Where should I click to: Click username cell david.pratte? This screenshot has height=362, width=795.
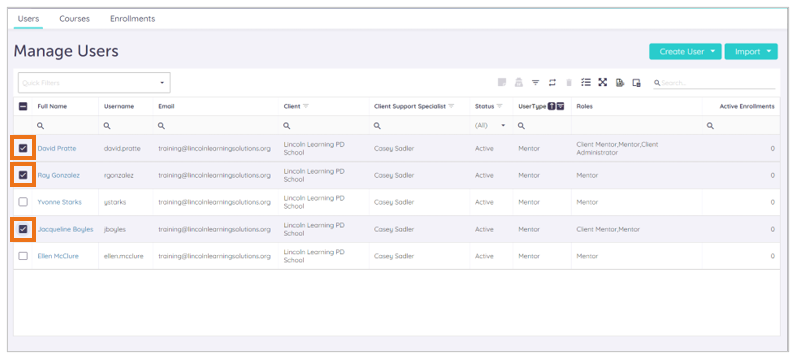coord(122,149)
